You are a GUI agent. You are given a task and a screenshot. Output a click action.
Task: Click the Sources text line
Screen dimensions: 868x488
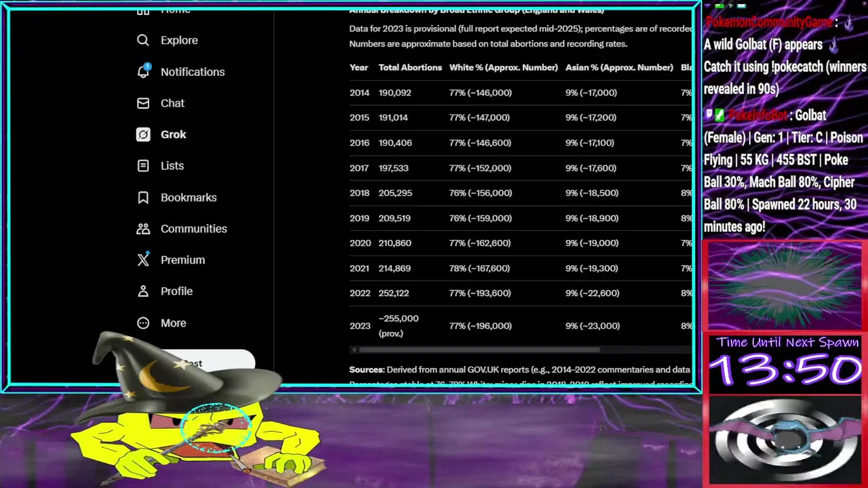pyautogui.click(x=519, y=370)
